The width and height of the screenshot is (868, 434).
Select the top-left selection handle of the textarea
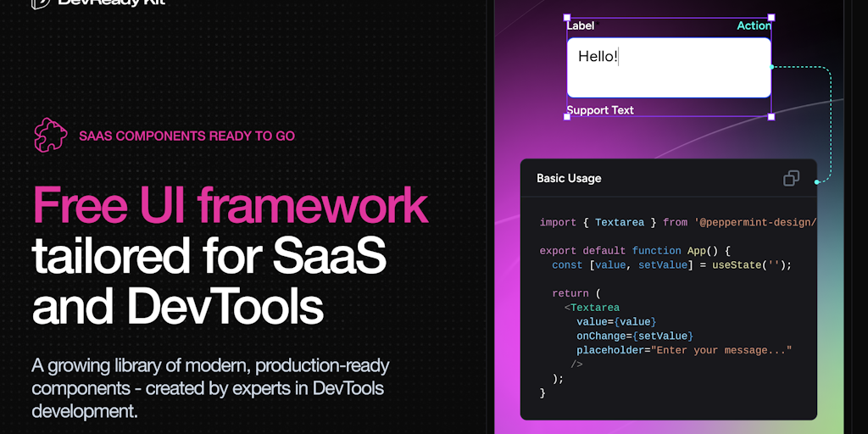coord(567,17)
